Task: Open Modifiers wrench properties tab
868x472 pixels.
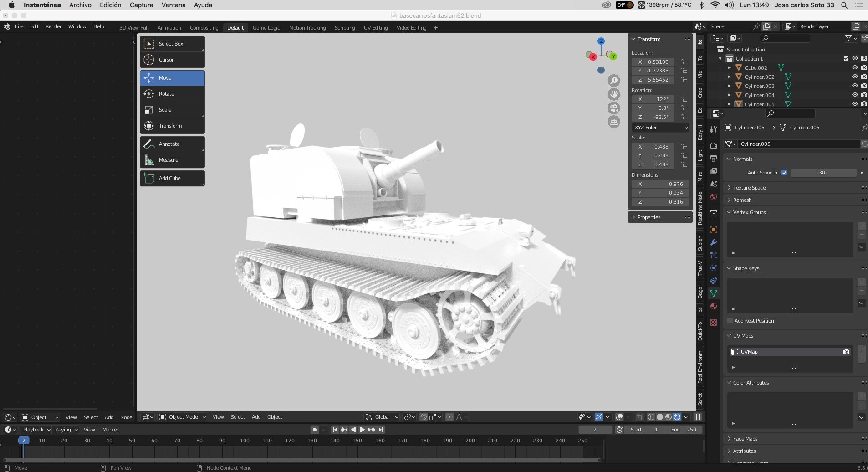Action: [714, 242]
